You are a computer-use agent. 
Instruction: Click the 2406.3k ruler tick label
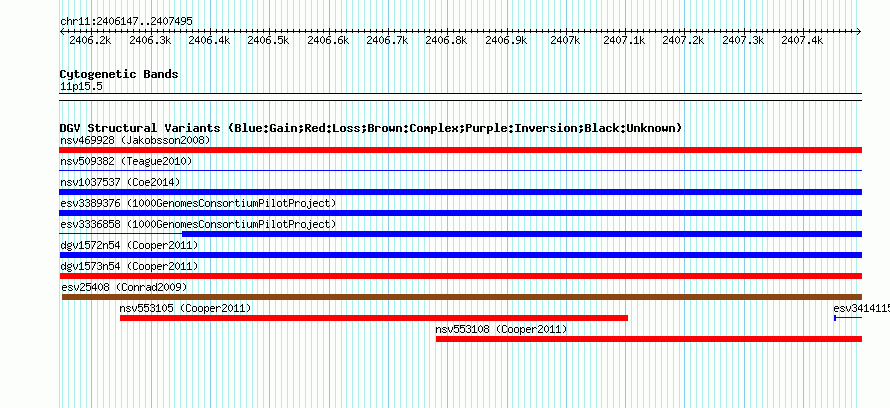click(x=150, y=40)
